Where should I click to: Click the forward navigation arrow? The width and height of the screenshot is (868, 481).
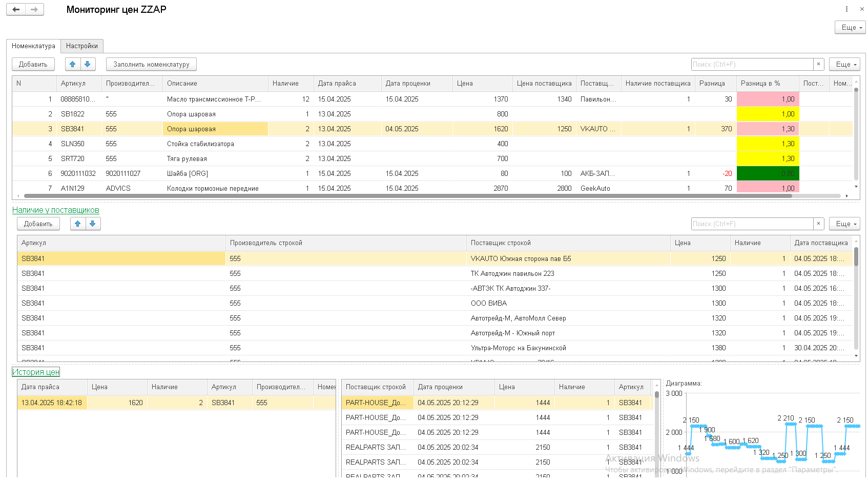(34, 10)
